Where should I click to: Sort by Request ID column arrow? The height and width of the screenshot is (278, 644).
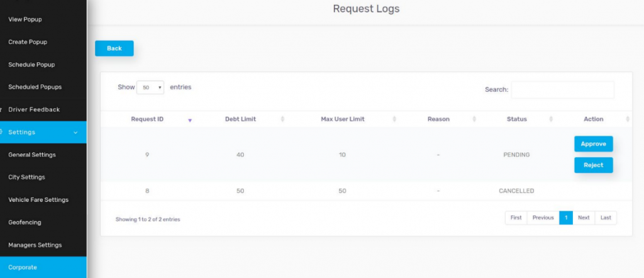pos(190,120)
